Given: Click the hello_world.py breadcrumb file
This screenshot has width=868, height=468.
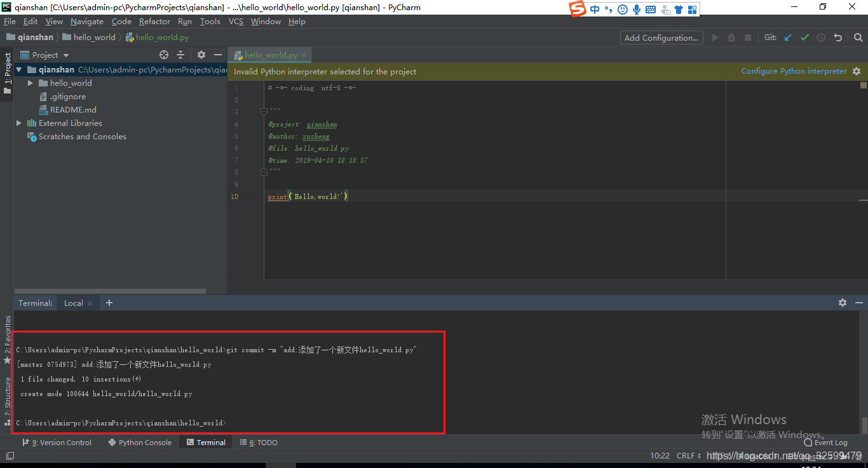Looking at the screenshot, I should click(157, 38).
